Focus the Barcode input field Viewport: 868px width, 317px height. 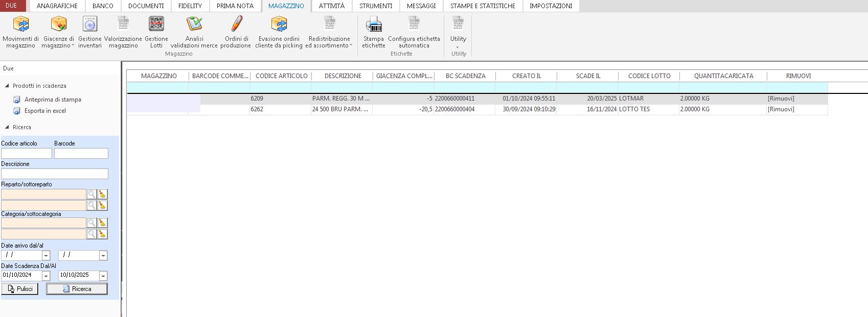81,153
